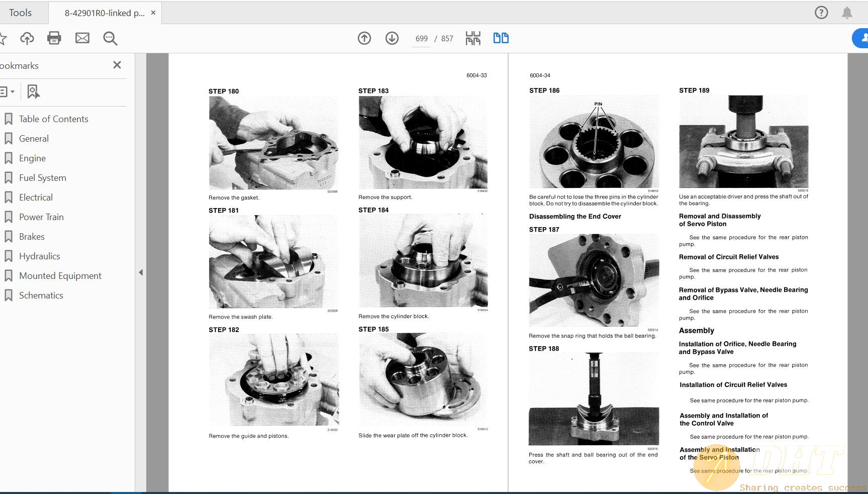The image size is (868, 494).
Task: Close the Bookmarks panel
Action: pos(117,65)
